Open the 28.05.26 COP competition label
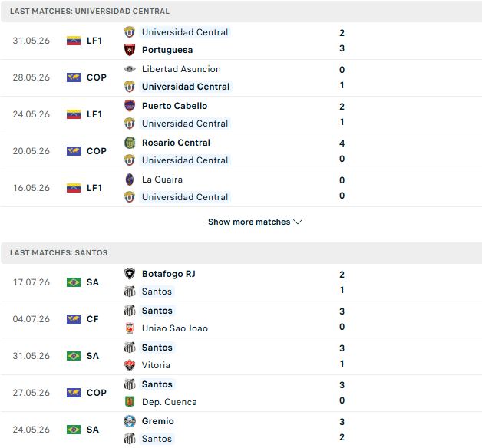Viewport: 482px width, 448px height. [97, 77]
